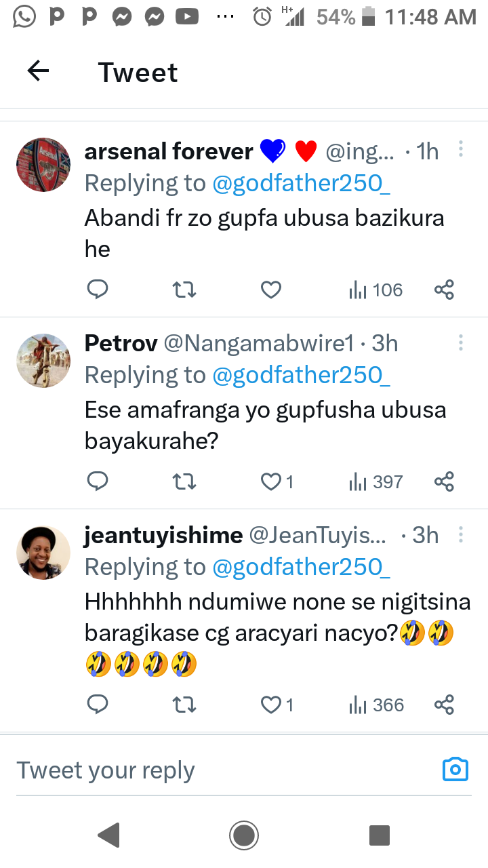
Task: Share jeantuyishime's tweet
Action: click(x=444, y=705)
